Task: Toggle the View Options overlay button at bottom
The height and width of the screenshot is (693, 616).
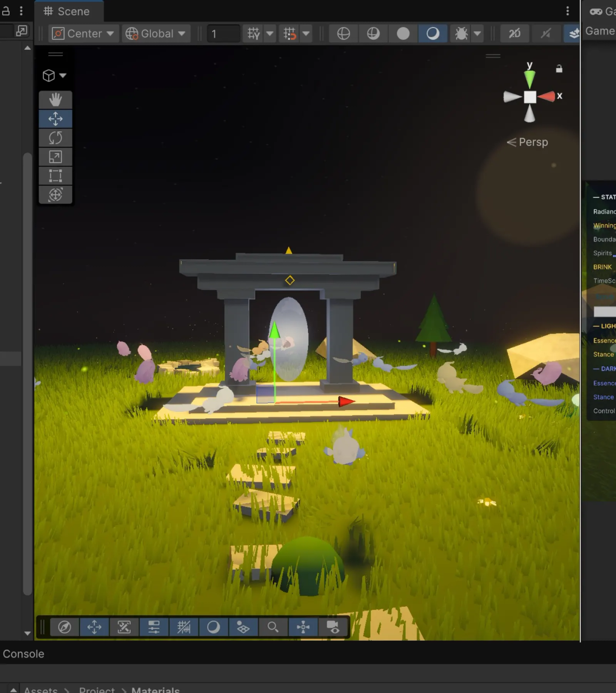Action: [243, 627]
